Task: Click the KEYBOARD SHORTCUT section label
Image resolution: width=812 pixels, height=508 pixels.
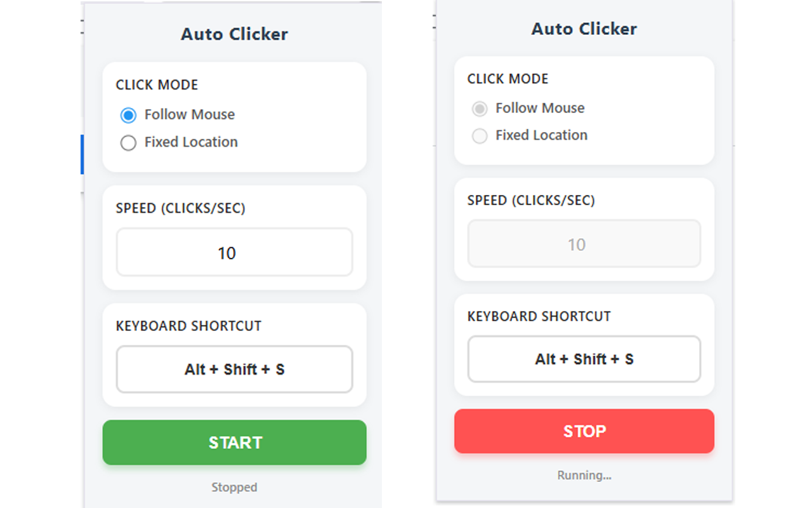Action: [188, 326]
